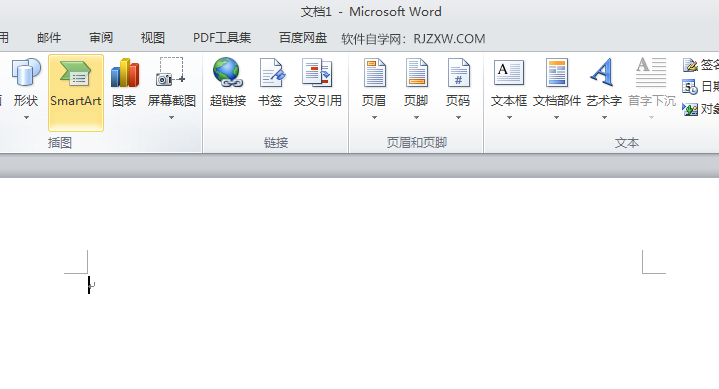Click the Date and Time icon
719x389 pixels.
pyautogui.click(x=690, y=87)
